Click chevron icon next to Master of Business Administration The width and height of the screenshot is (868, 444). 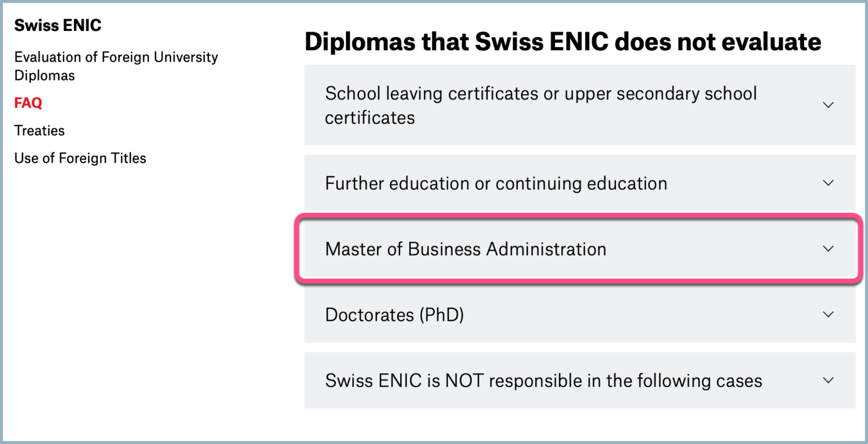coord(828,249)
